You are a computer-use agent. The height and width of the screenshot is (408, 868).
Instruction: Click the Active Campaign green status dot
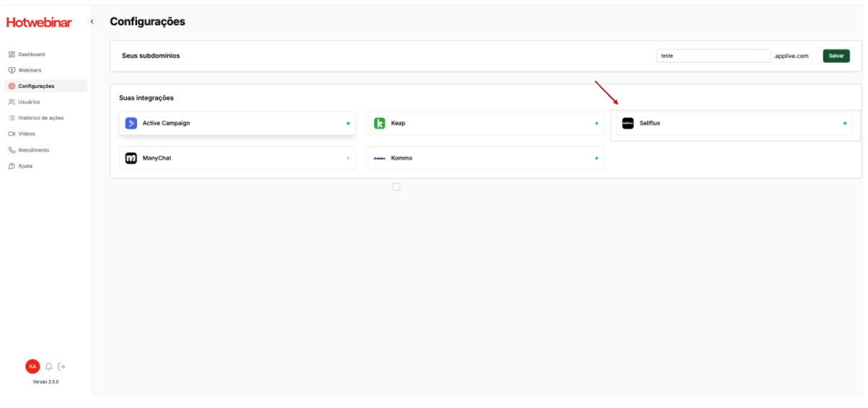[348, 123]
